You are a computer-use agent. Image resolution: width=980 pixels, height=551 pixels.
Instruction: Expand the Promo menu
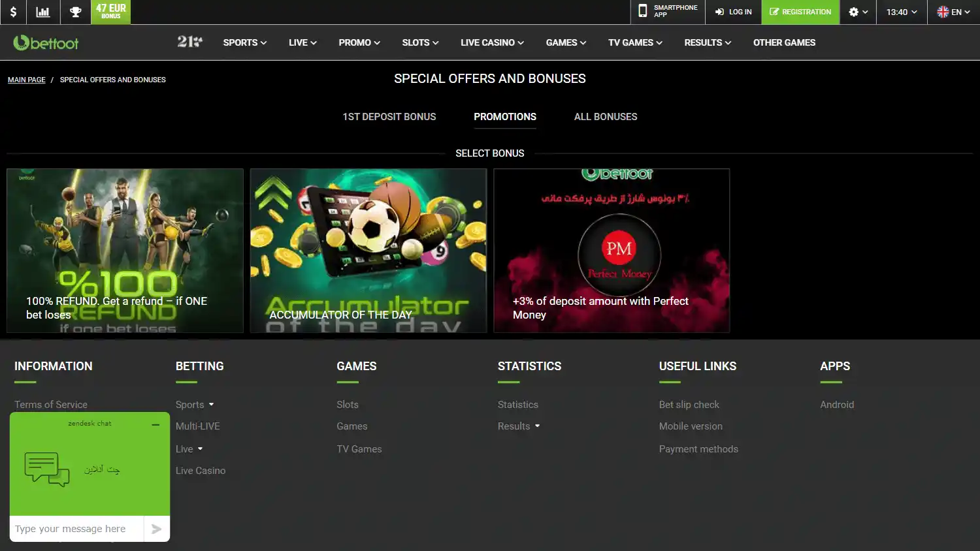pos(359,42)
